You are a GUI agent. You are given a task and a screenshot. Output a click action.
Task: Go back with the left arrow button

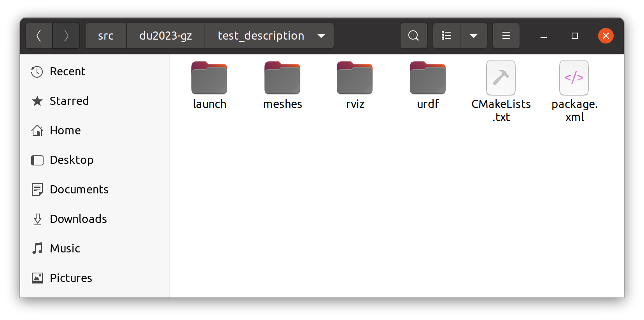click(39, 36)
